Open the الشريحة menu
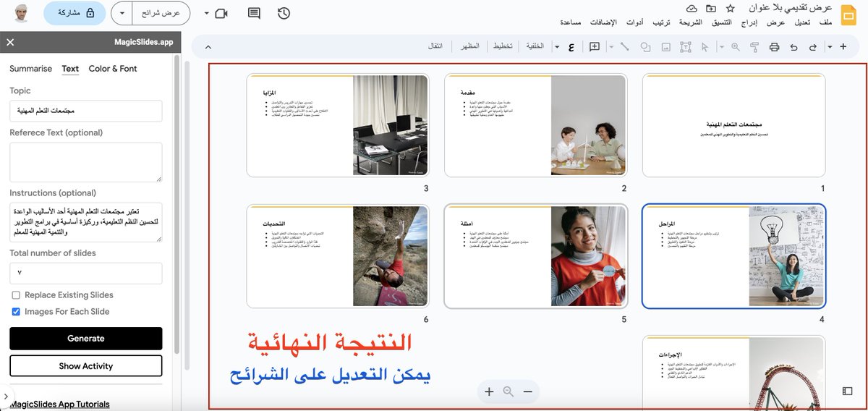This screenshot has height=411, width=868. click(690, 22)
